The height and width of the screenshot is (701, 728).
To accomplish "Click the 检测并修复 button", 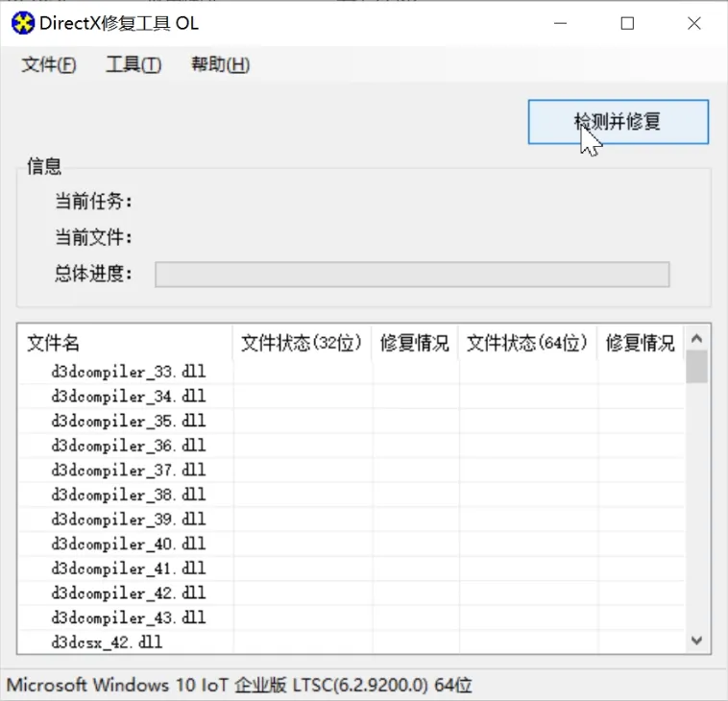I will (x=618, y=122).
